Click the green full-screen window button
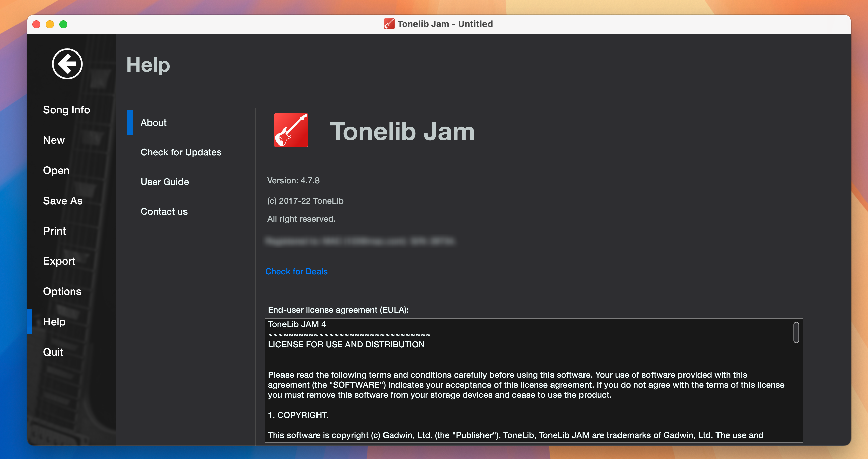 [x=63, y=24]
